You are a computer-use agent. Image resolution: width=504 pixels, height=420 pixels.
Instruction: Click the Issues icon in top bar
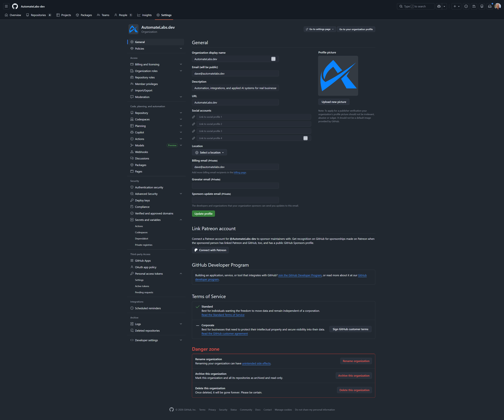coord(466,6)
